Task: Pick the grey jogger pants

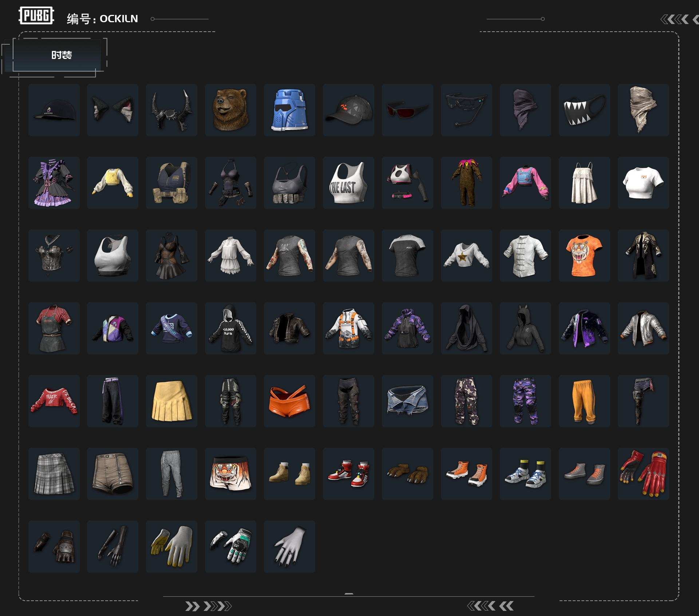Action: coord(171,474)
